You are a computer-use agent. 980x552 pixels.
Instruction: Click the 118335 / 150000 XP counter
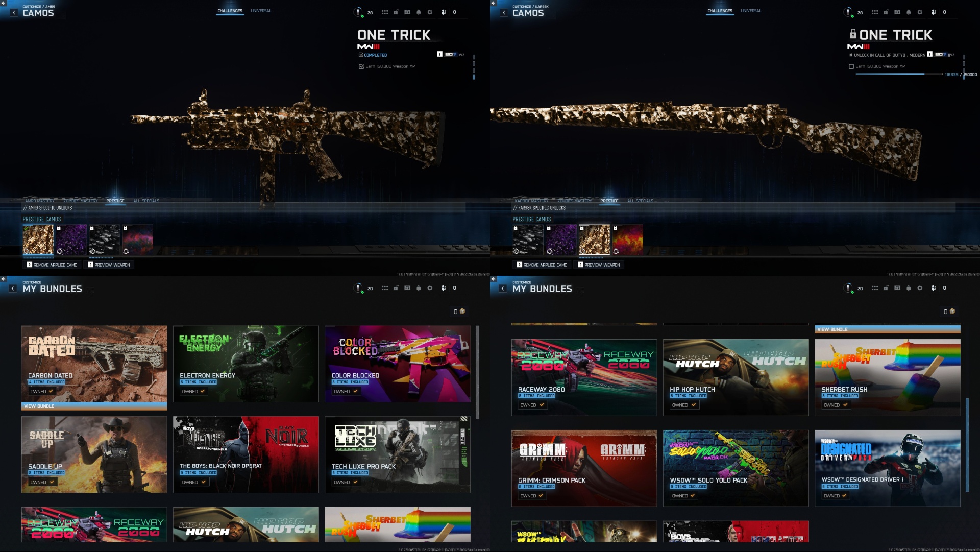961,75
